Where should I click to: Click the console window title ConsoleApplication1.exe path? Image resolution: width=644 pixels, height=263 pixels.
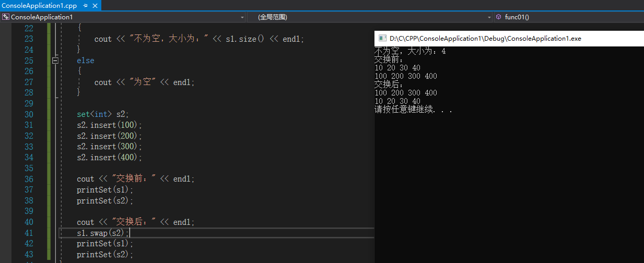(485, 38)
